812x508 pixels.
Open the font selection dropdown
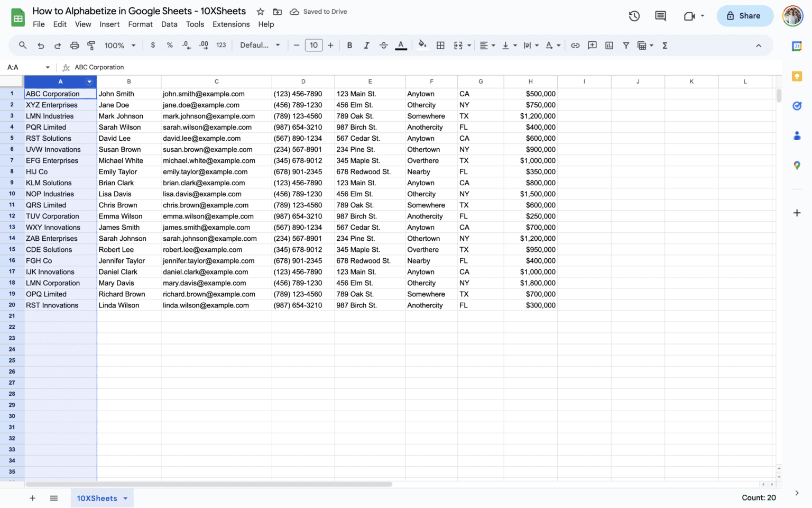click(260, 46)
